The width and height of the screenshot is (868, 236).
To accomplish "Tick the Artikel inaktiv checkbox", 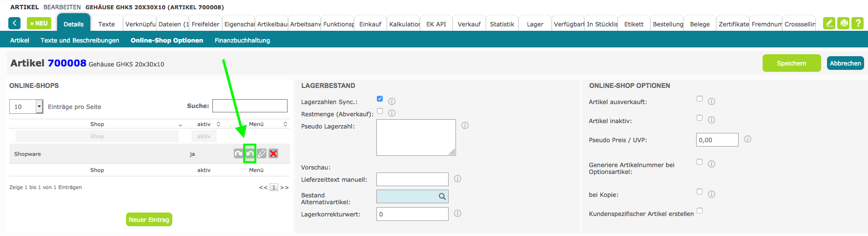I will tap(700, 118).
